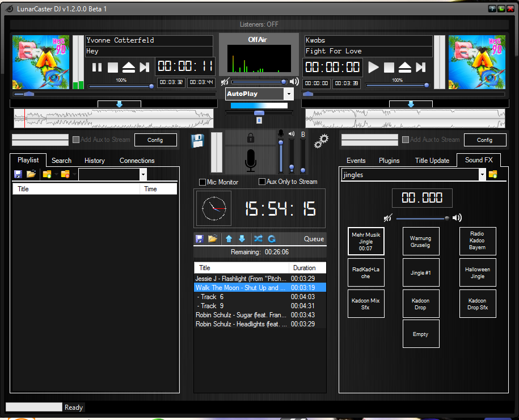Image resolution: width=519 pixels, height=420 pixels.
Task: Skip to next track on right deck
Action: (x=420, y=68)
